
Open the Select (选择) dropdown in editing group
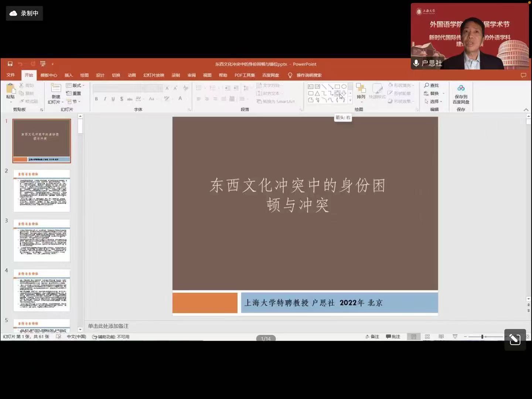click(434, 101)
